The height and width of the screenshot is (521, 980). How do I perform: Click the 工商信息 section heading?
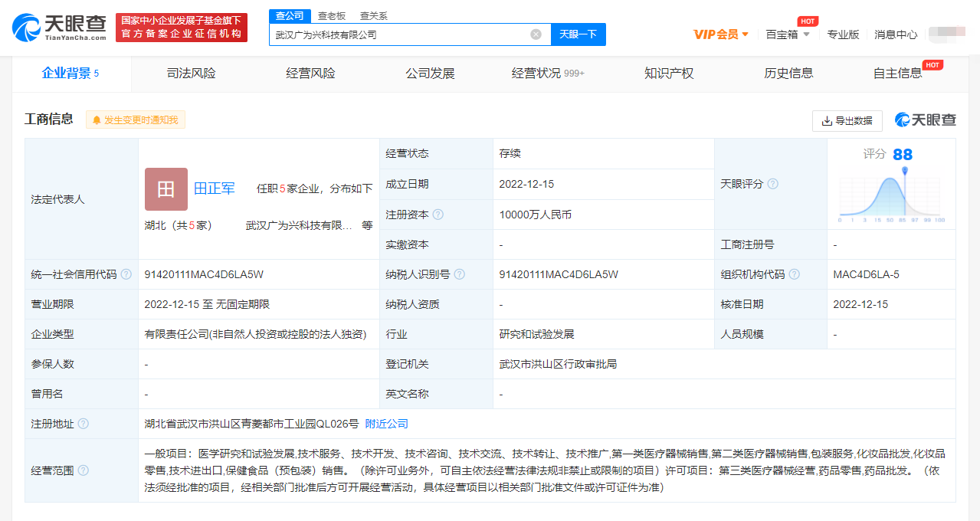click(49, 119)
